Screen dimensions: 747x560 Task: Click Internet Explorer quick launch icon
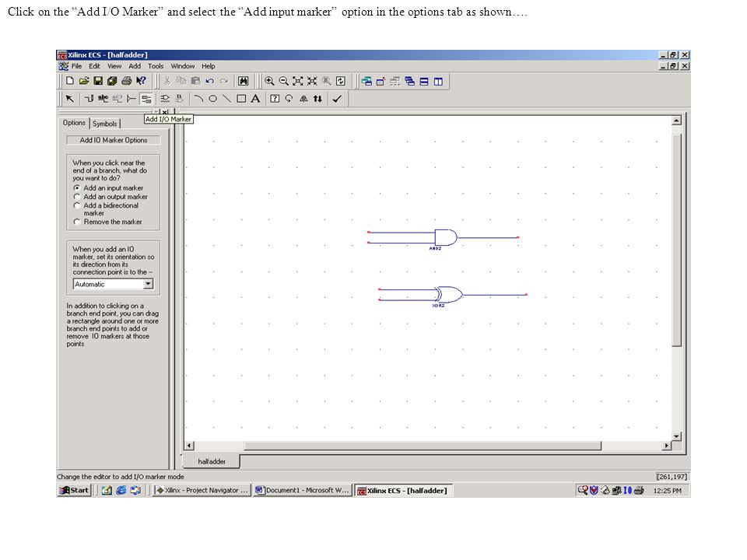pos(121,490)
